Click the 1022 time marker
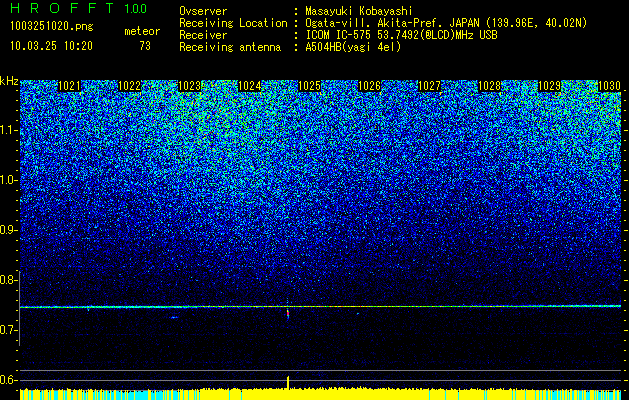629x400 pixels. coord(130,86)
